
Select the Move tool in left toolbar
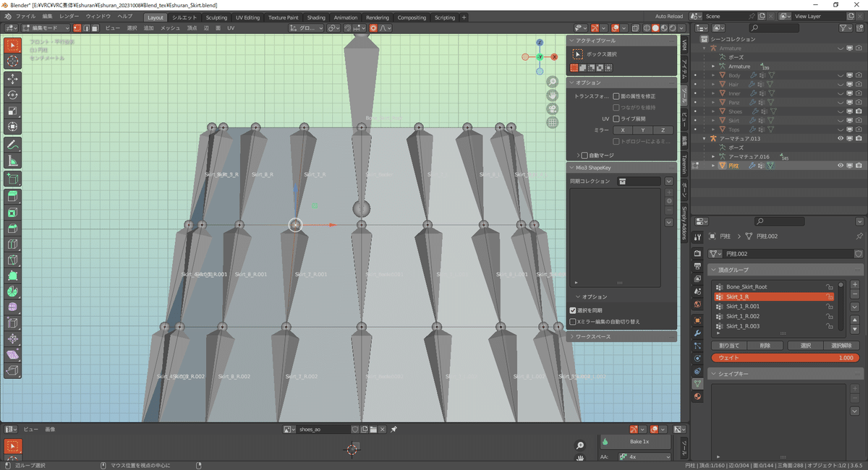[x=13, y=78]
